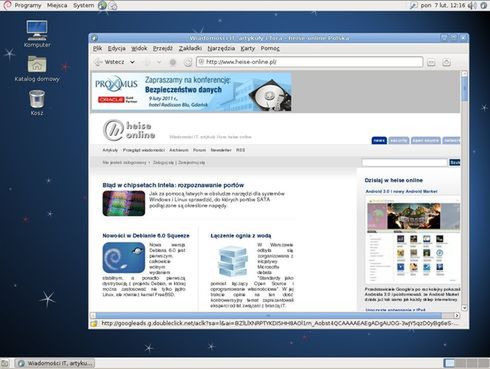
Task: Click the search tool icon in the top panel
Action: (x=413, y=5)
